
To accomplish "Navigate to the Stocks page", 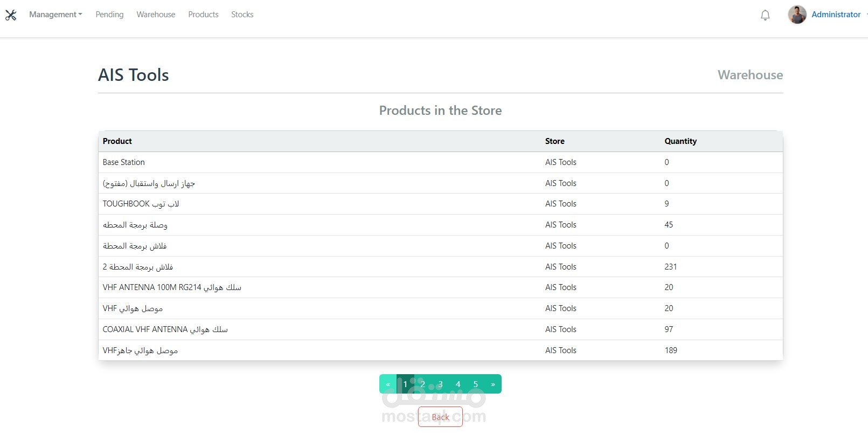I will point(242,15).
